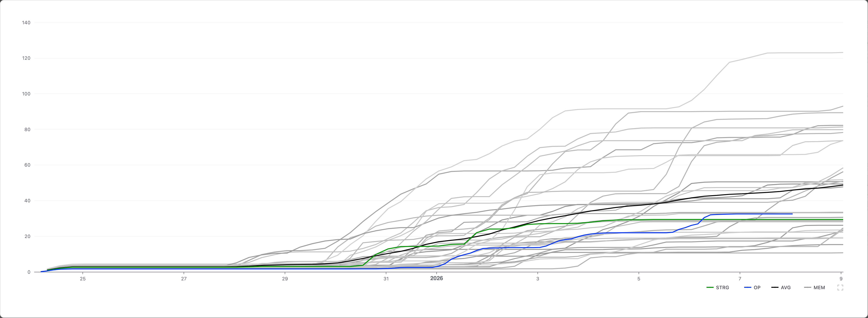Click the right end of the blue OP line
868x318 pixels.
[x=792, y=214]
